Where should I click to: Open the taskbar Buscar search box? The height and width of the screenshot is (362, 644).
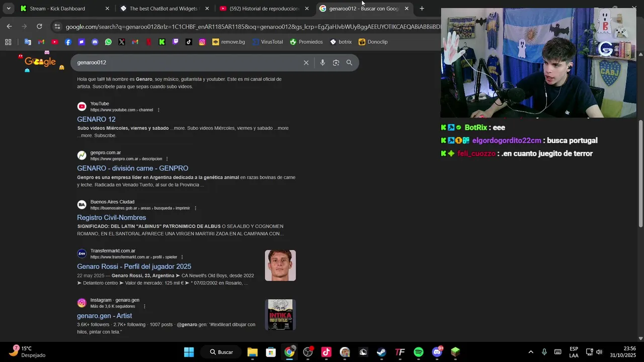pyautogui.click(x=221, y=352)
